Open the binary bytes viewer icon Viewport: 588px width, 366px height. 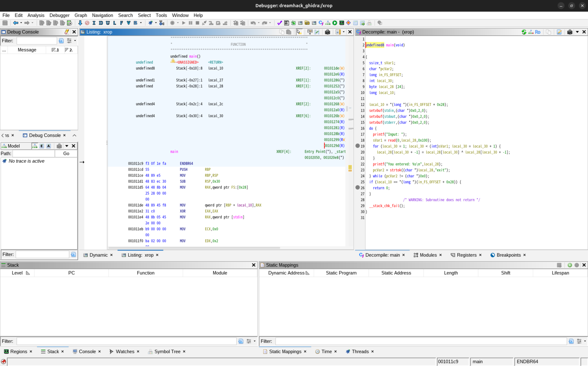(x=286, y=23)
